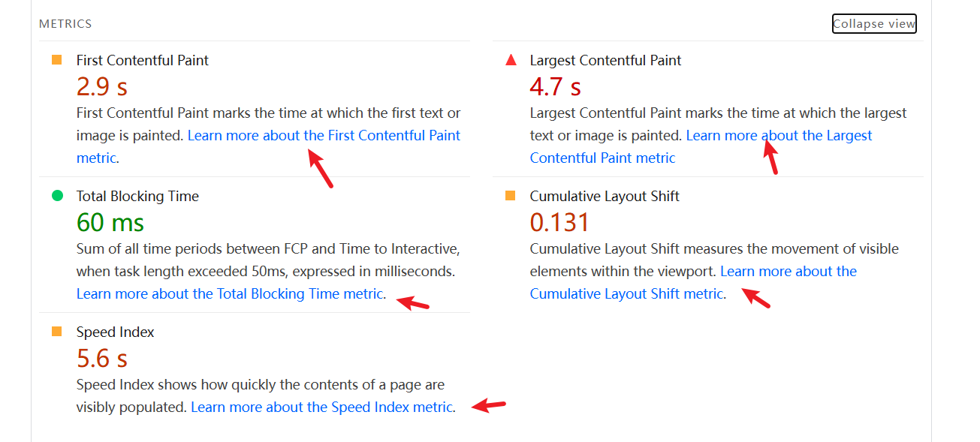This screenshot has width=980, height=442.
Task: Click the green circle icon beside Total Blocking Time
Action: click(57, 196)
